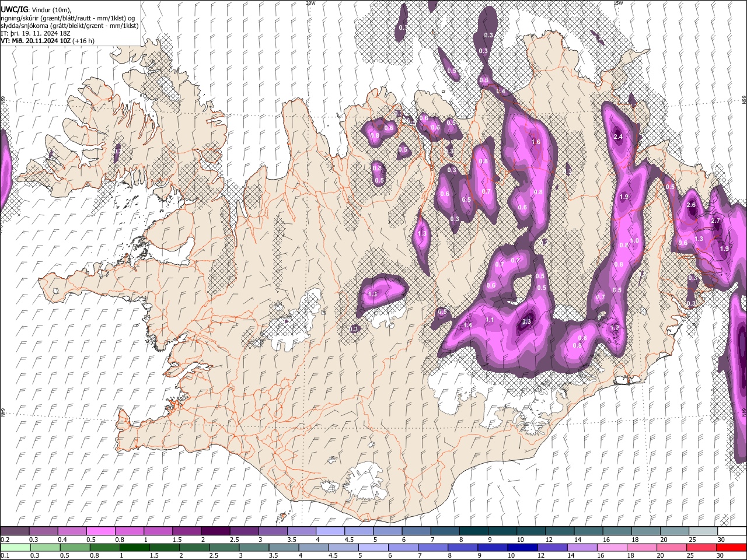Click the IT: þri. 19. 11. 2024 18Z line
The height and width of the screenshot is (560, 747).
pos(36,33)
